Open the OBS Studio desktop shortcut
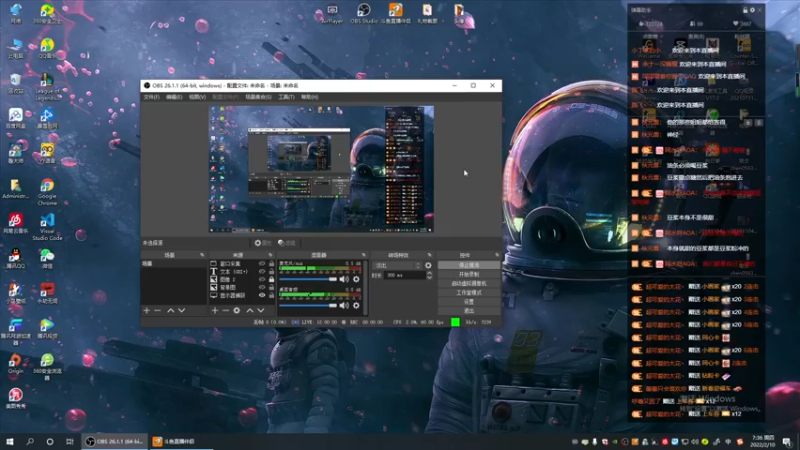 click(364, 13)
